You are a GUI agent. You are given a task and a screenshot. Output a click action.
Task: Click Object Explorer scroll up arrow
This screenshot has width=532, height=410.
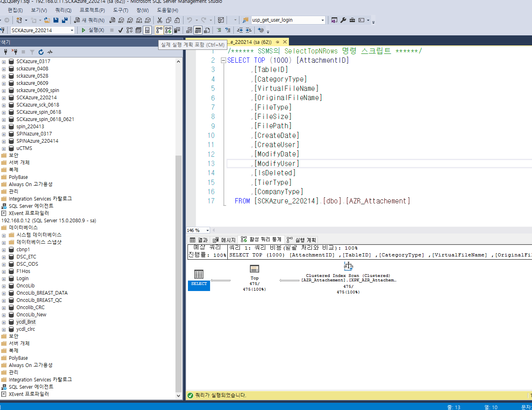point(179,61)
